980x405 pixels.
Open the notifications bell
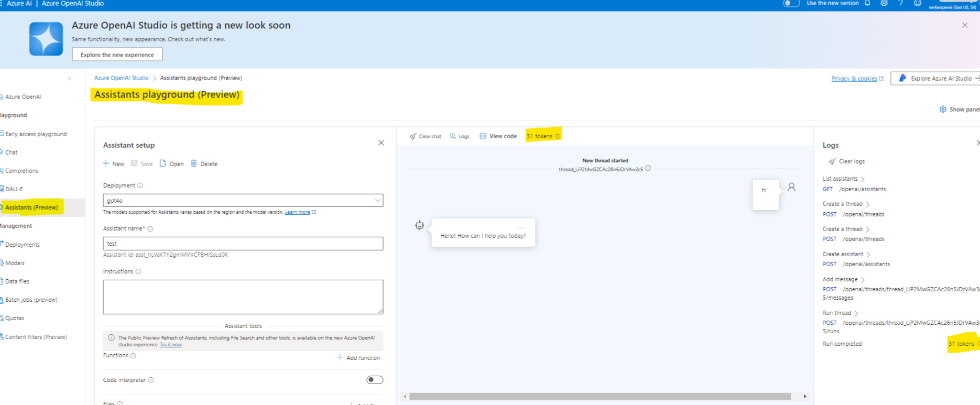[x=867, y=3]
